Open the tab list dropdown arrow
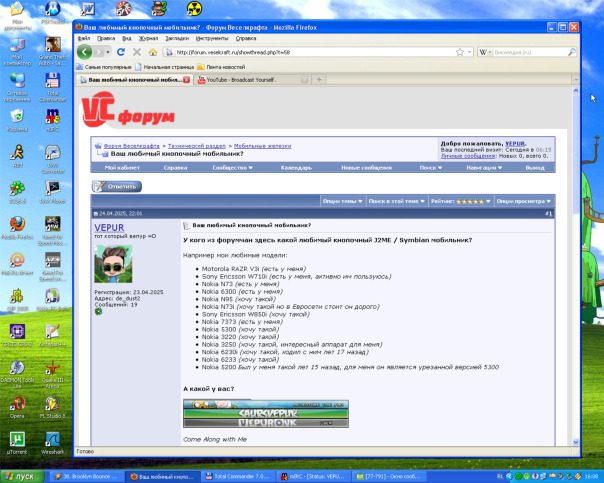 pos(575,79)
